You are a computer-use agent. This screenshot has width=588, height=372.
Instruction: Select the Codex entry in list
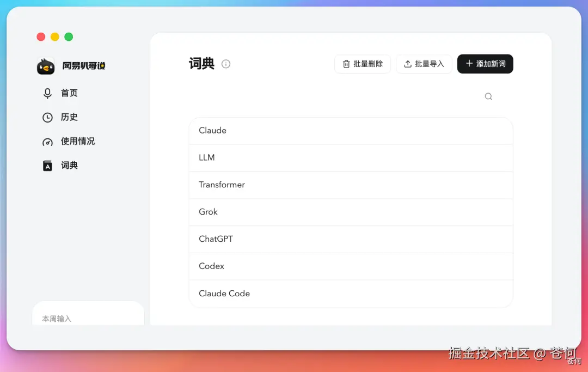coord(351,266)
